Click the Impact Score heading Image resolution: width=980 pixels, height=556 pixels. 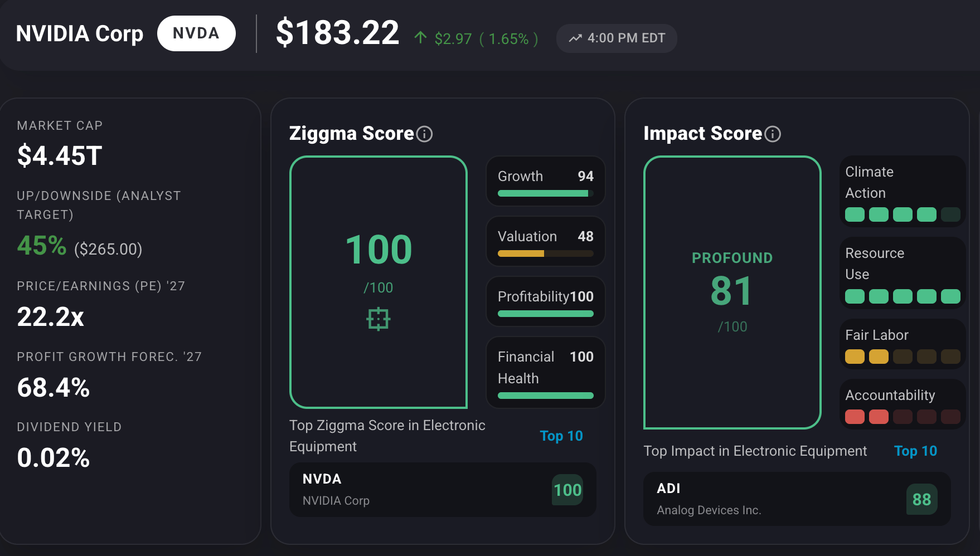point(703,134)
